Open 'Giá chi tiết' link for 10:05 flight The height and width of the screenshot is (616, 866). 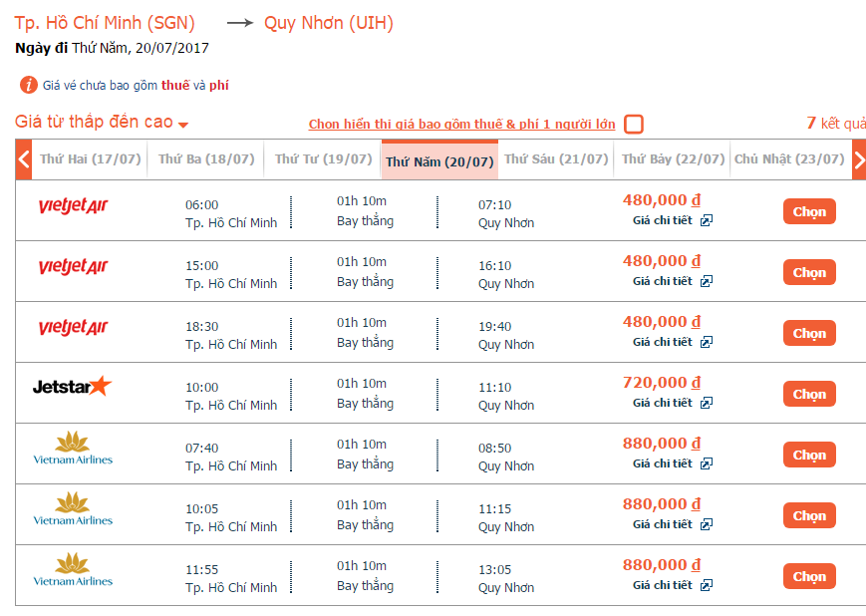pyautogui.click(x=662, y=524)
